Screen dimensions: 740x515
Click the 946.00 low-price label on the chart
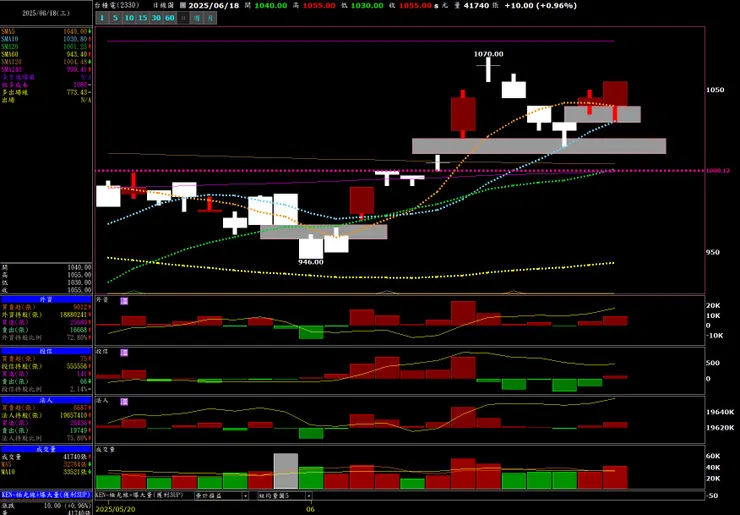point(311,262)
